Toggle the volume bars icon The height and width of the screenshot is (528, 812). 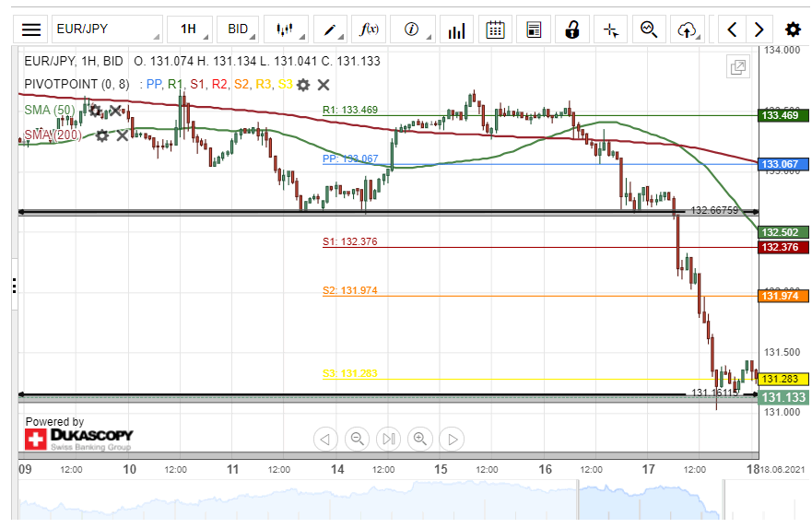[456, 29]
